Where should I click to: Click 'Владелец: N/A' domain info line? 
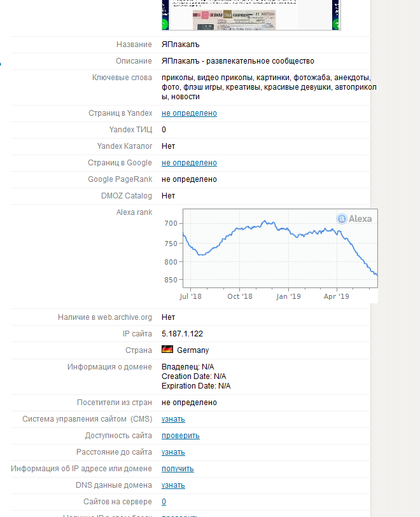(x=188, y=367)
